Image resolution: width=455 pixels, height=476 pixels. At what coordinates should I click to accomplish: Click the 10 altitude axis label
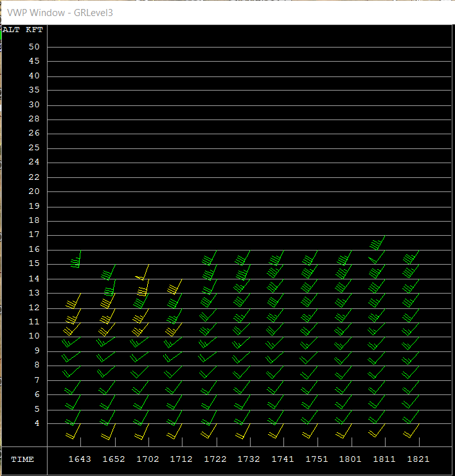point(34,336)
